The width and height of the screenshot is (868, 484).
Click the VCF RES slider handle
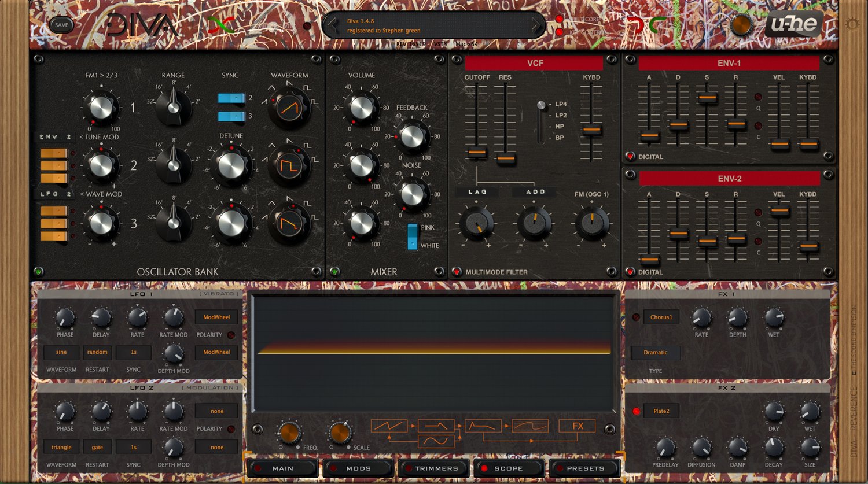pyautogui.click(x=505, y=158)
